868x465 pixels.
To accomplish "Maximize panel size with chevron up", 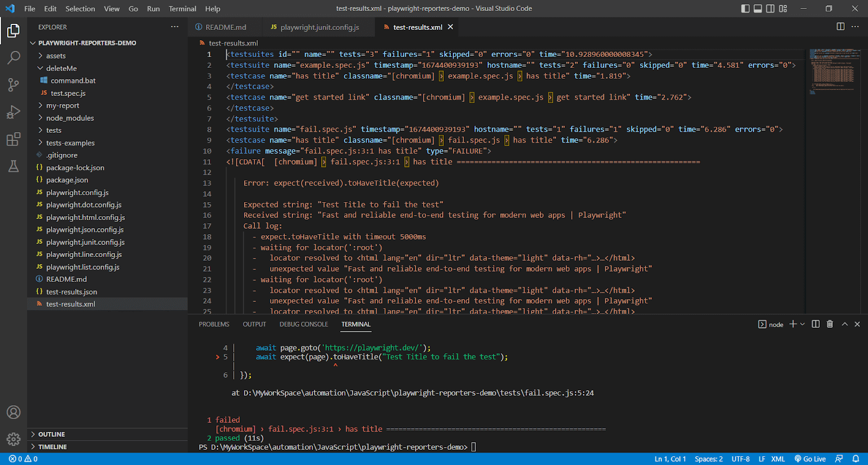I will tap(845, 324).
